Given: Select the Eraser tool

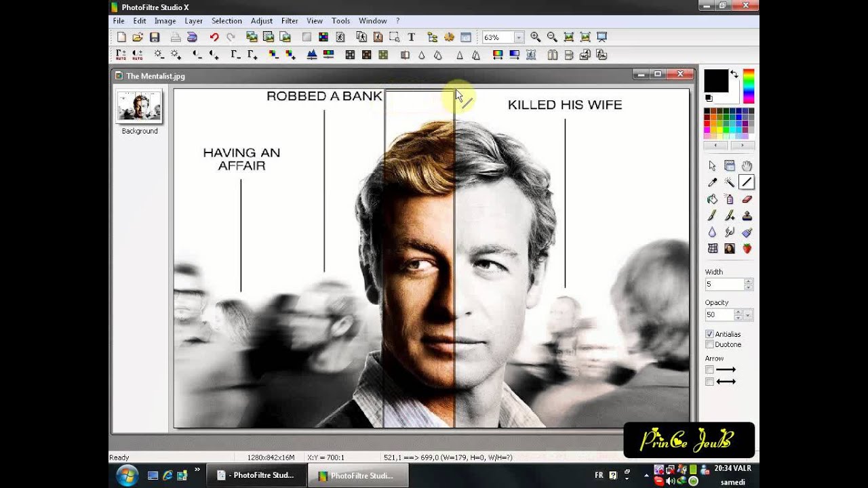Looking at the screenshot, I should [x=747, y=199].
